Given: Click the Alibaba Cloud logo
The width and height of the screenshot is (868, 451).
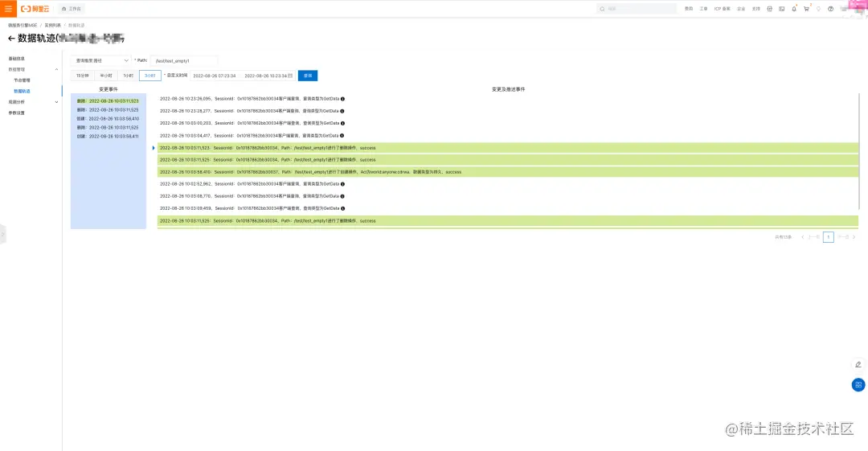Looking at the screenshot, I should (x=35, y=9).
